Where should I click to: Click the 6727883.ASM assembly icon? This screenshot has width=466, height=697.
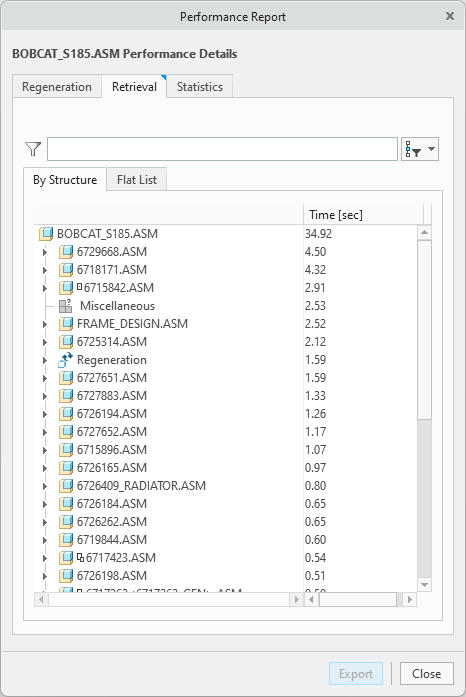66,396
